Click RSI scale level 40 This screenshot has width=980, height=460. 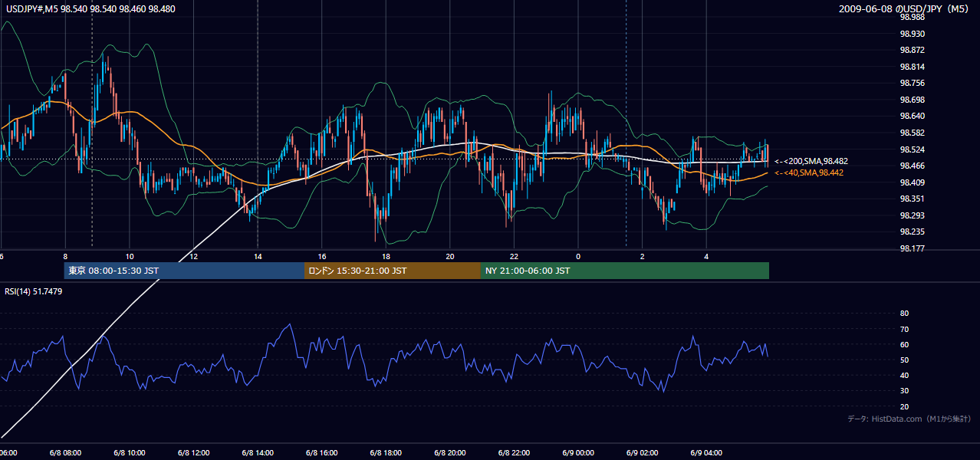(x=904, y=375)
